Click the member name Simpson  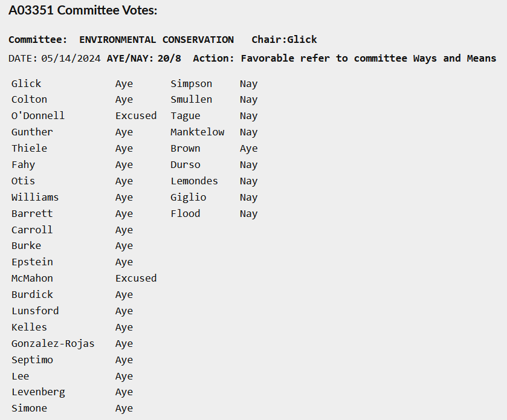tap(192, 84)
